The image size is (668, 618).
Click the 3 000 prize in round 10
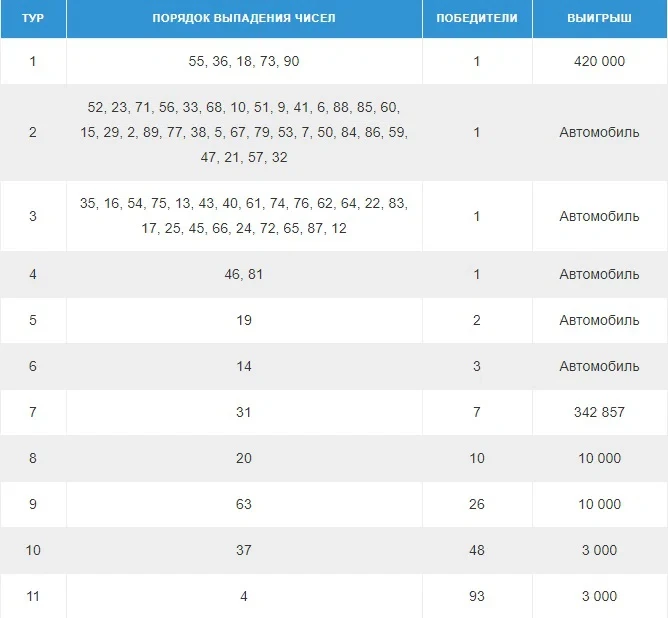pos(599,550)
